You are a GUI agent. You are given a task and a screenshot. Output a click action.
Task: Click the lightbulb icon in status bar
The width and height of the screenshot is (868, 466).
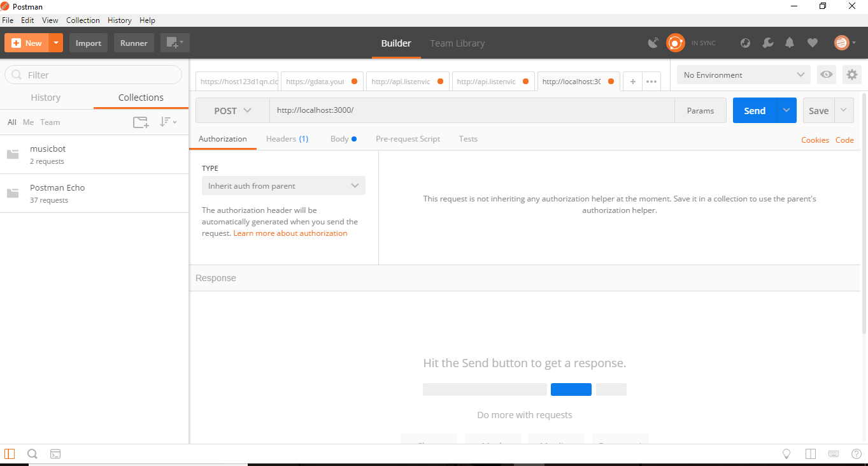pyautogui.click(x=787, y=454)
